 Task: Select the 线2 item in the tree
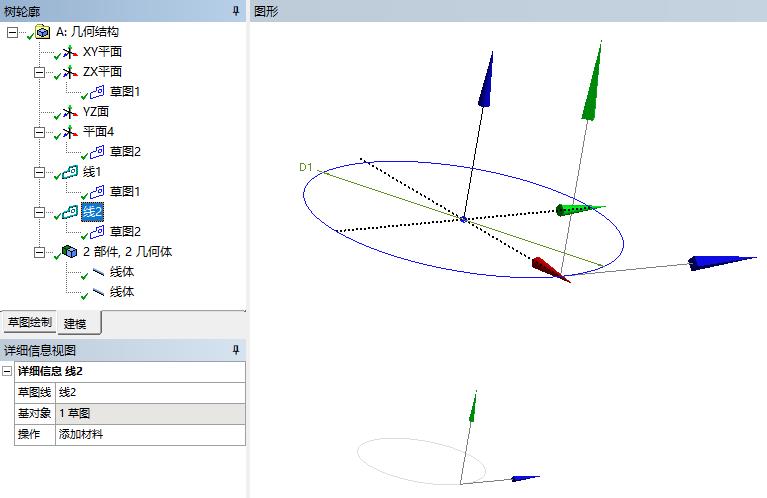(x=92, y=212)
